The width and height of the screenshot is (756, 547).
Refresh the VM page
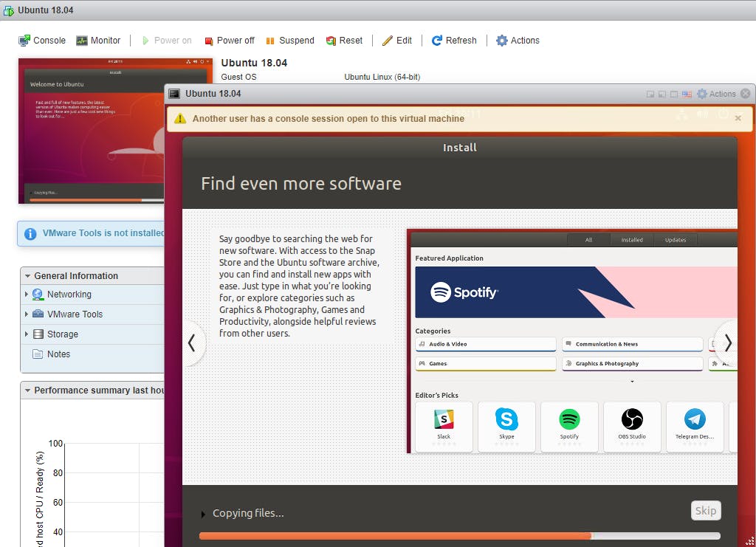pos(454,41)
